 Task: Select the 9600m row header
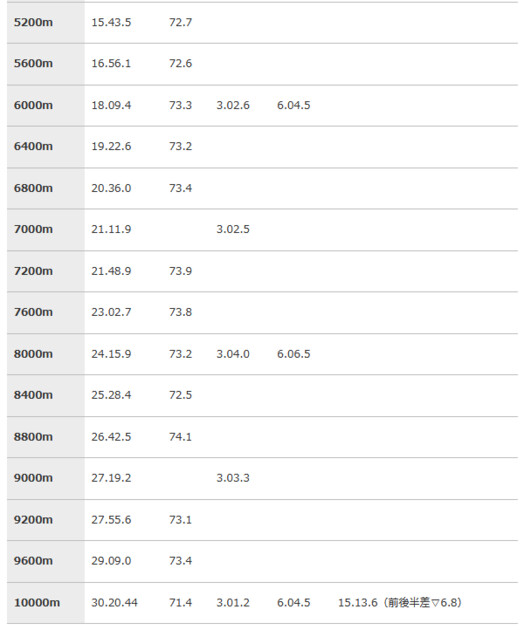tap(45, 561)
